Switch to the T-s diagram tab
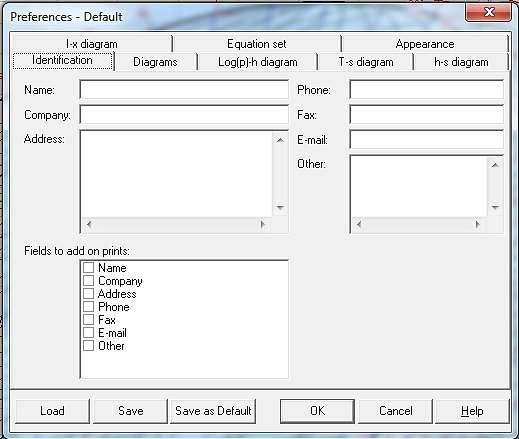 pos(366,62)
